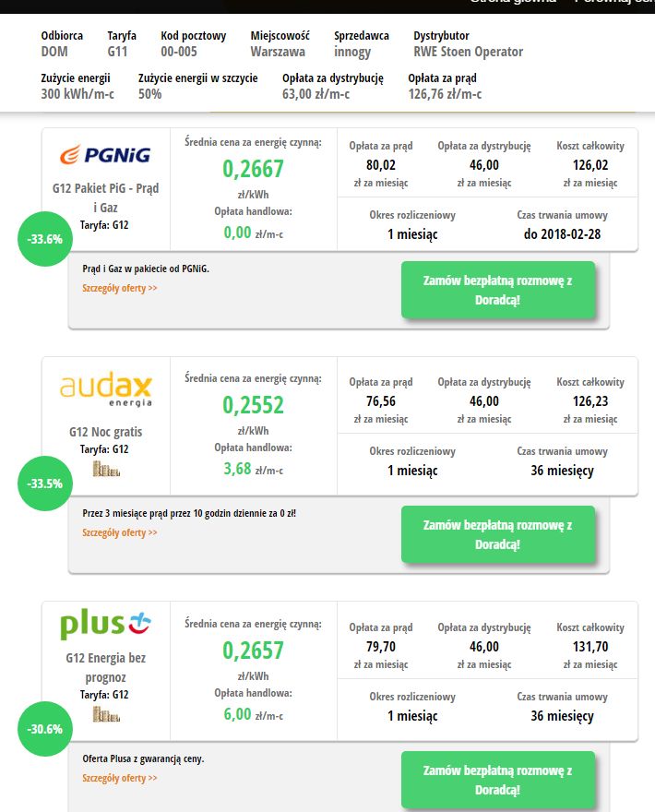Viewport: 655px width, 812px height.
Task: Click the audax energia logo
Action: pos(105,390)
